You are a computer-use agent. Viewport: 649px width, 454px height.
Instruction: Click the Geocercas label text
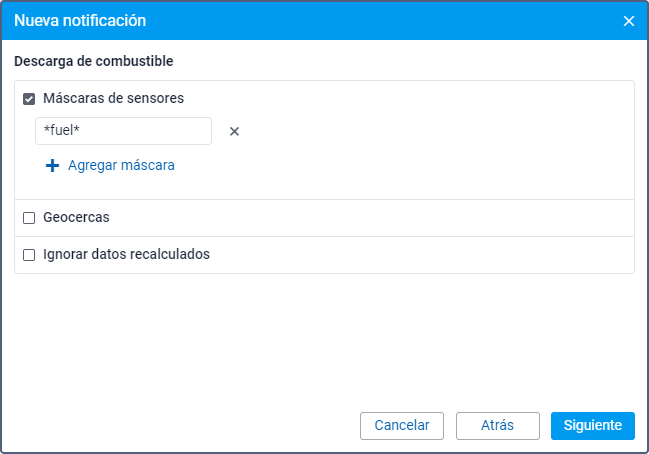76,218
